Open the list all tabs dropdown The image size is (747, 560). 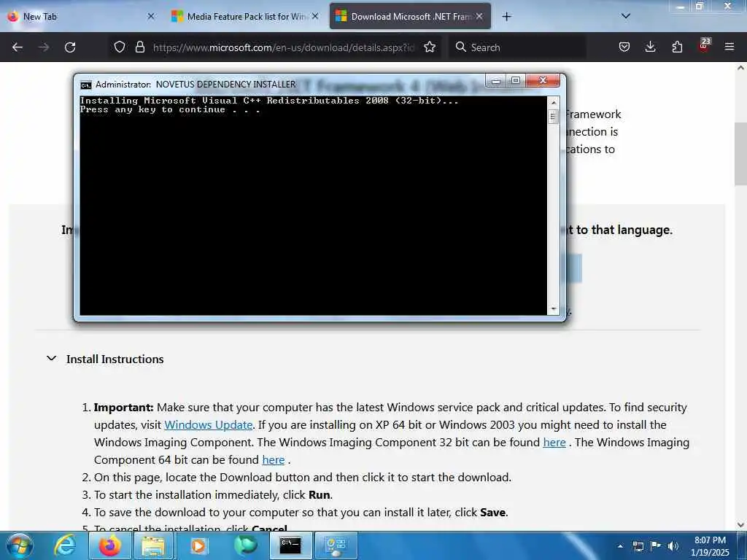[626, 16]
